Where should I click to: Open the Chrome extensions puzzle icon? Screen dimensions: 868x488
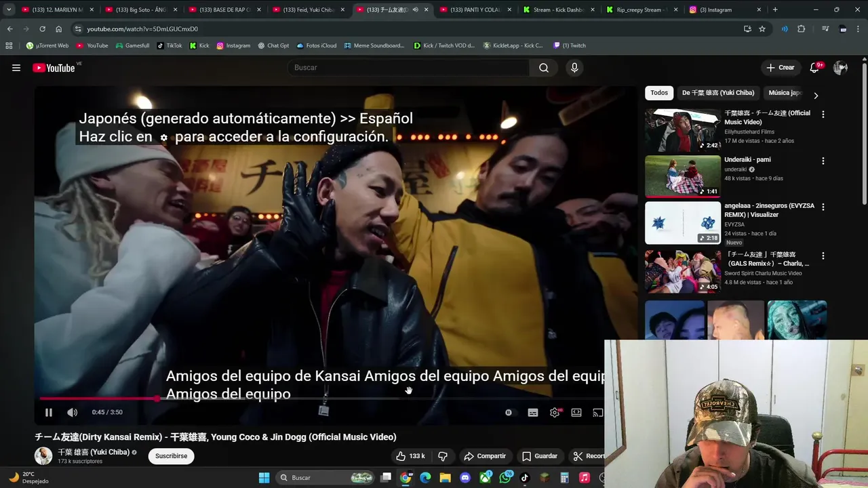(801, 29)
